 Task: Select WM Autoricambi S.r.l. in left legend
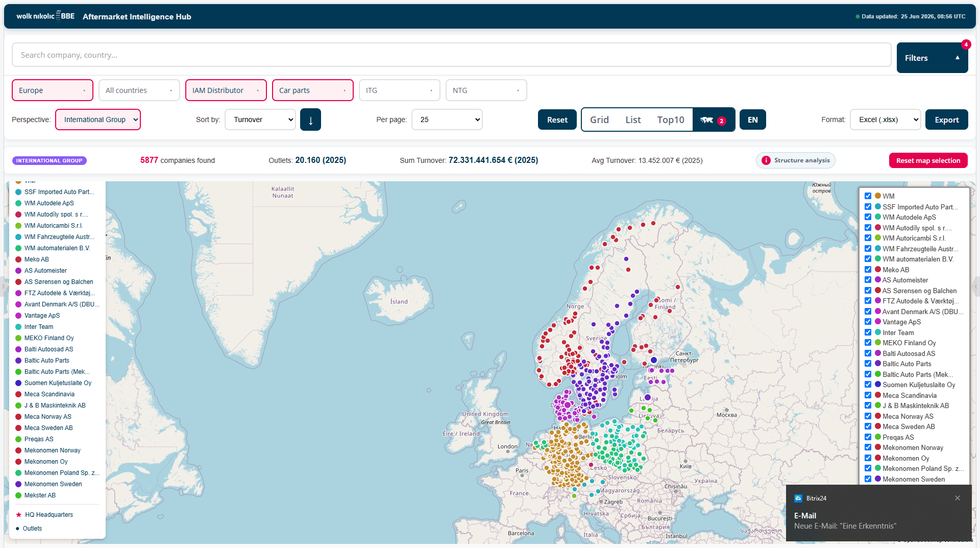pos(53,226)
